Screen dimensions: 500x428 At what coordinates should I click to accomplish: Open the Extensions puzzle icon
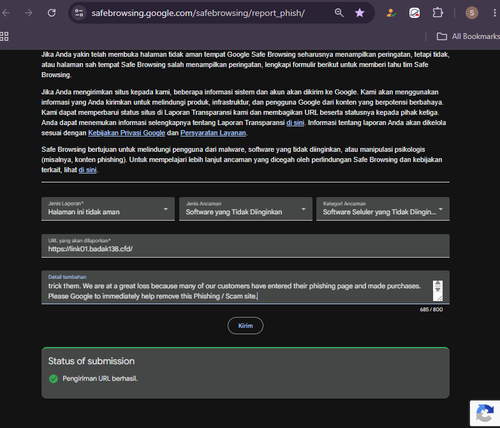tap(438, 13)
